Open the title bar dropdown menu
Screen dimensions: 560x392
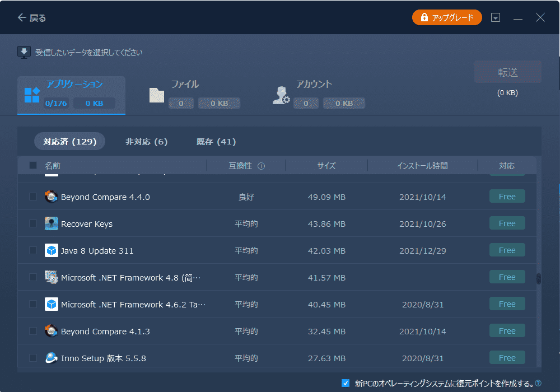495,18
